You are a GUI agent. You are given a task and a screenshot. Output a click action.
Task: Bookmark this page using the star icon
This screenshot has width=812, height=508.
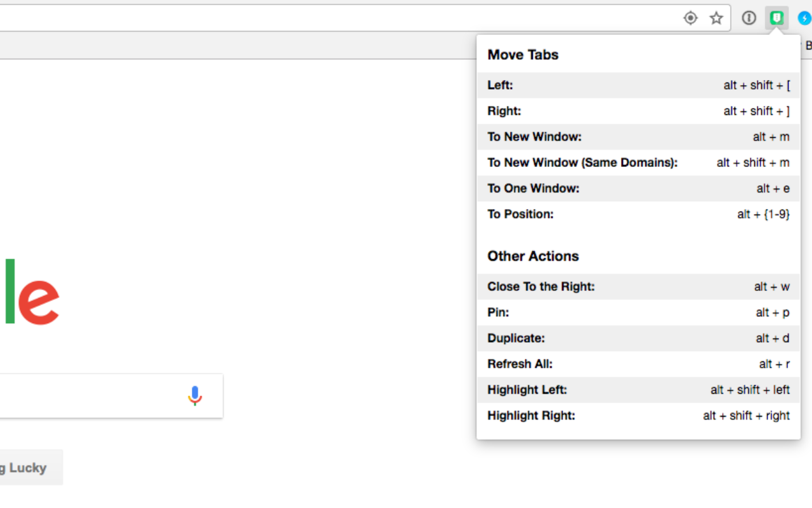pyautogui.click(x=716, y=18)
